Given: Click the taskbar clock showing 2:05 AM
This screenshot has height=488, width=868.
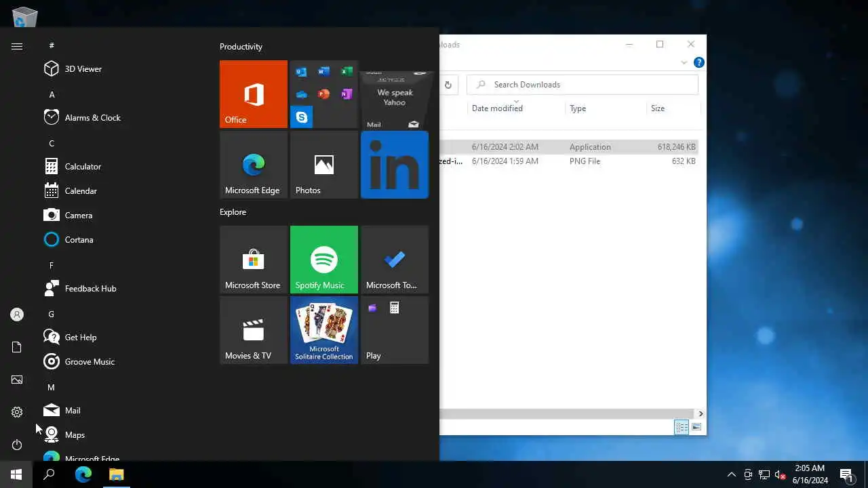Looking at the screenshot, I should click(810, 474).
